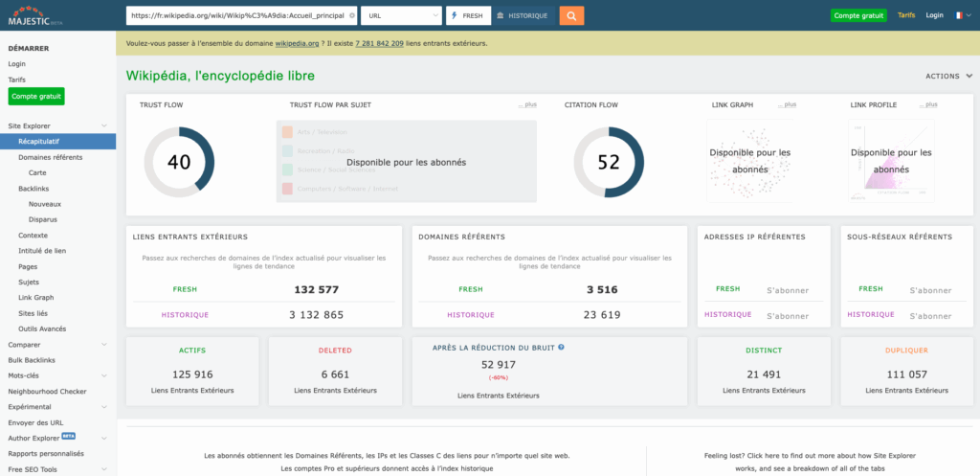Open Domaines référents in the sidebar
This screenshot has width=980, height=476.
[x=50, y=156]
